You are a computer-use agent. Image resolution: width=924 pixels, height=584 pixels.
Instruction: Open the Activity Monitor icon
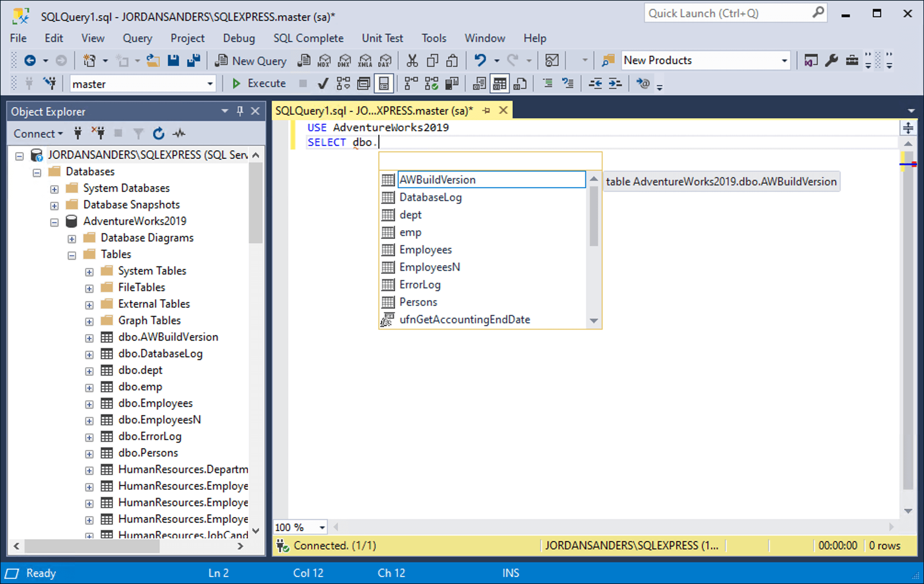[x=552, y=60]
